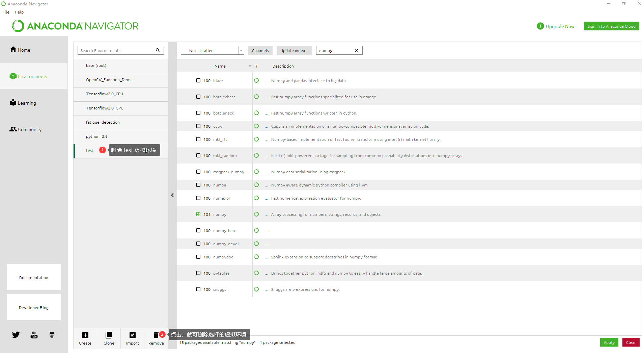The width and height of the screenshot is (644, 353).
Task: Check the mkl_random package checkbox
Action: pyautogui.click(x=198, y=155)
